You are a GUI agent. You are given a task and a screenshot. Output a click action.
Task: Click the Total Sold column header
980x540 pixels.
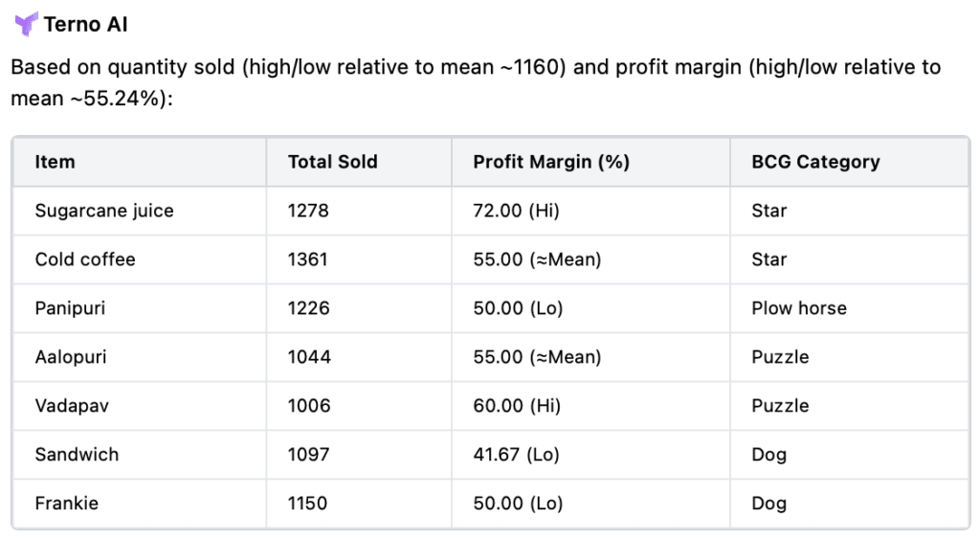click(x=332, y=162)
